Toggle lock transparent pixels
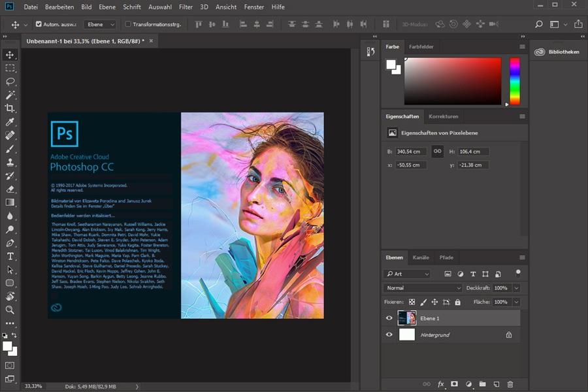This screenshot has width=588, height=392. [x=412, y=302]
